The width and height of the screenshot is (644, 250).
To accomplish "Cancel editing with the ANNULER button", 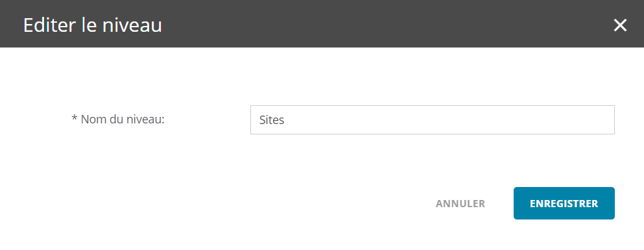I will click(x=460, y=203).
